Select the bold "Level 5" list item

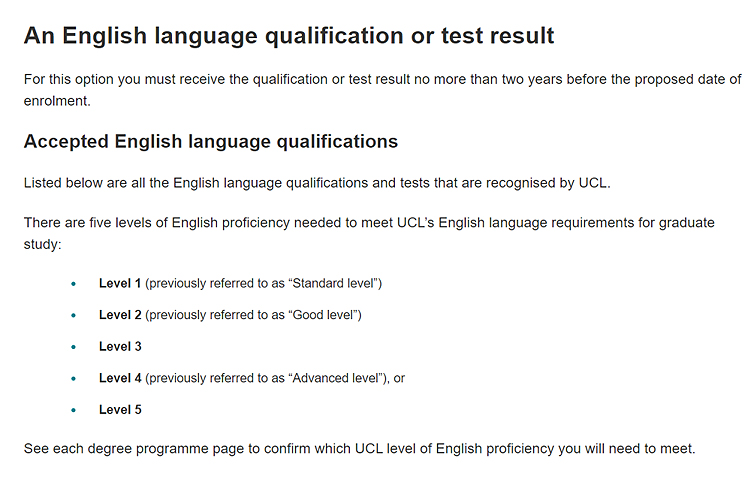tap(120, 410)
